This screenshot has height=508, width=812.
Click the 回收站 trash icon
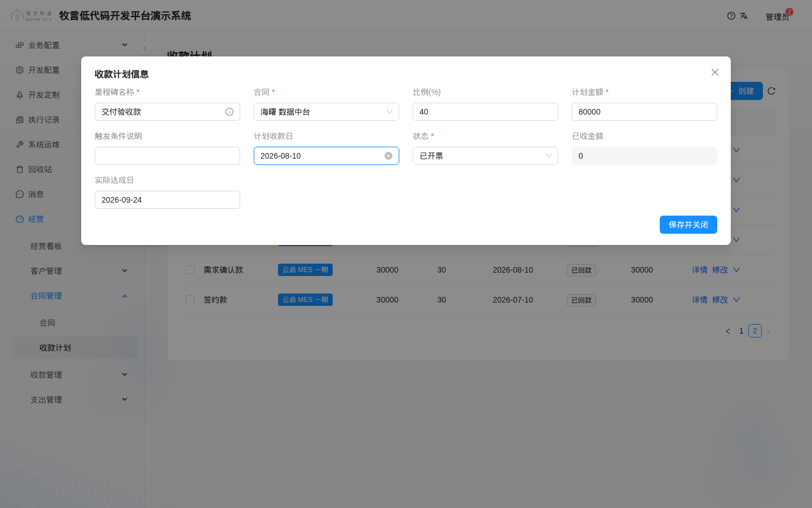coord(20,169)
